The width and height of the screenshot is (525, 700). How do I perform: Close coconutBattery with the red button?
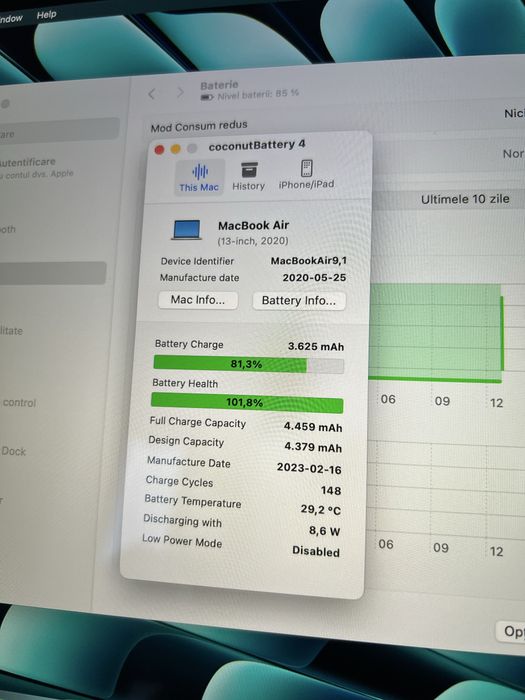159,150
